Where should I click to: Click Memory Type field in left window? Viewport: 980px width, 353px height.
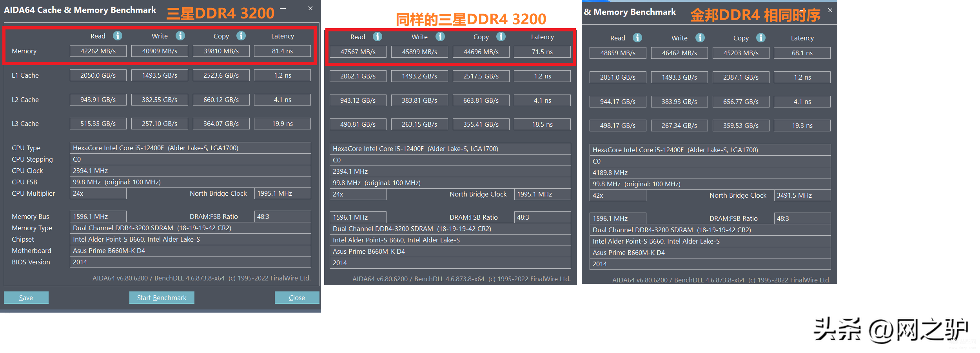[x=191, y=228]
